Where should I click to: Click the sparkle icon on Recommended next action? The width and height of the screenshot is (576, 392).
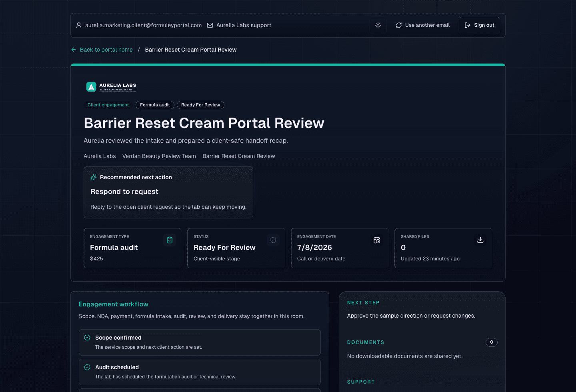(x=94, y=177)
